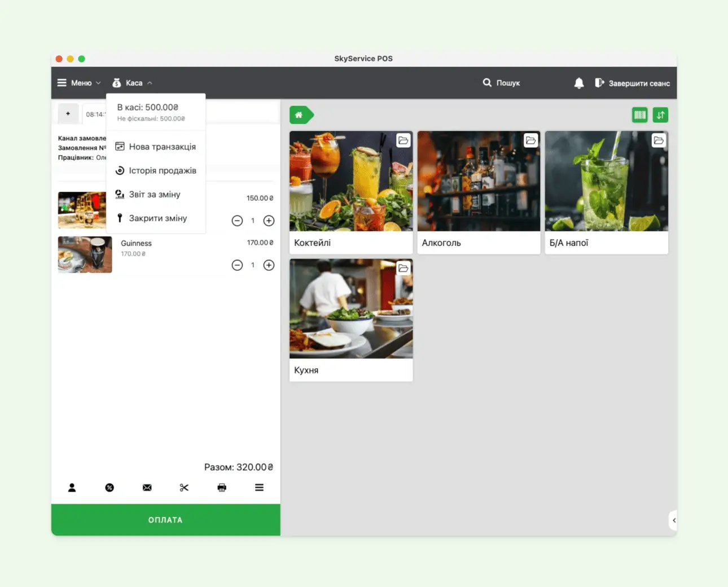
Task: Click the customer person icon in order toolbar
Action: (x=72, y=488)
